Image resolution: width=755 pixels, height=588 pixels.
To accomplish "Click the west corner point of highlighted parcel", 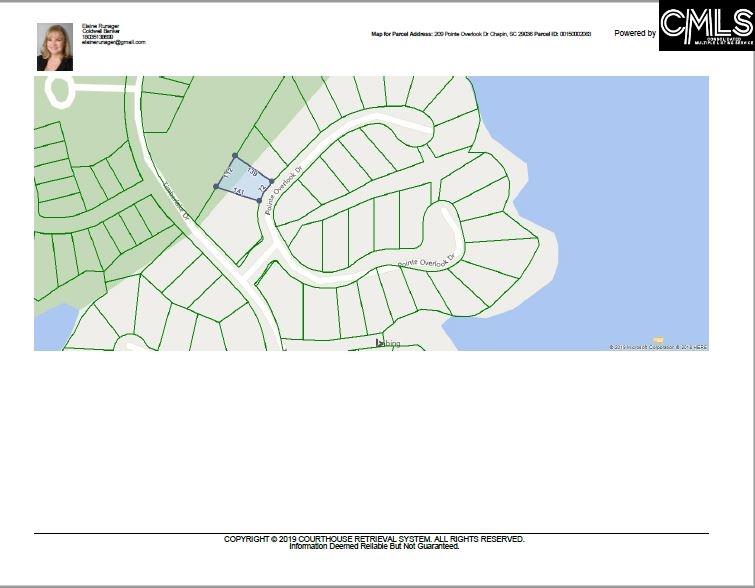I will click(x=216, y=186).
